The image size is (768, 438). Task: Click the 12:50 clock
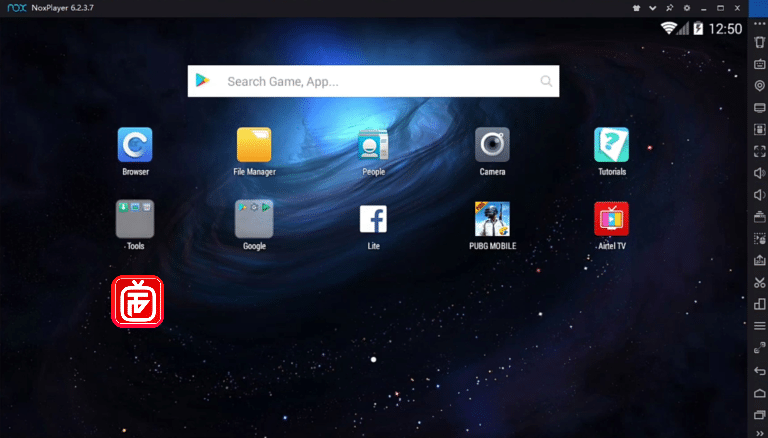[725, 29]
